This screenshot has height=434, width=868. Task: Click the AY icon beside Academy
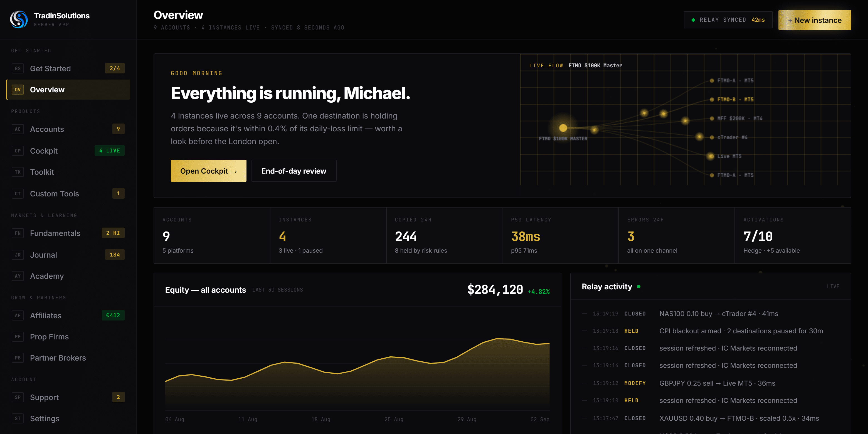click(18, 276)
